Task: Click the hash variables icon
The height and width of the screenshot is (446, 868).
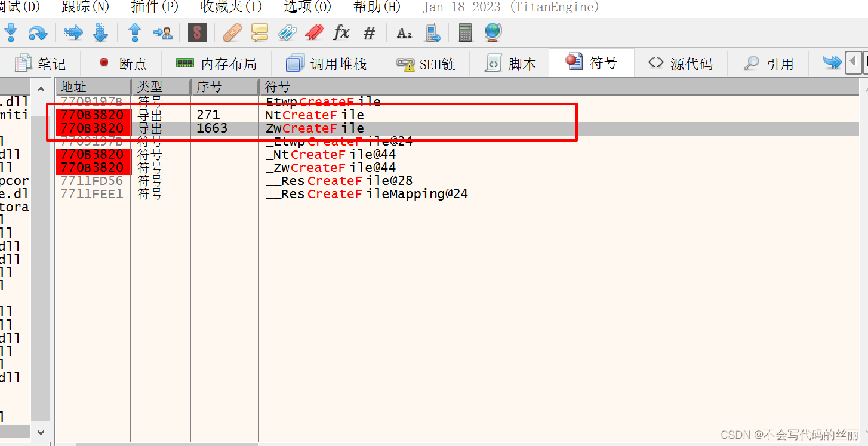Action: tap(370, 33)
